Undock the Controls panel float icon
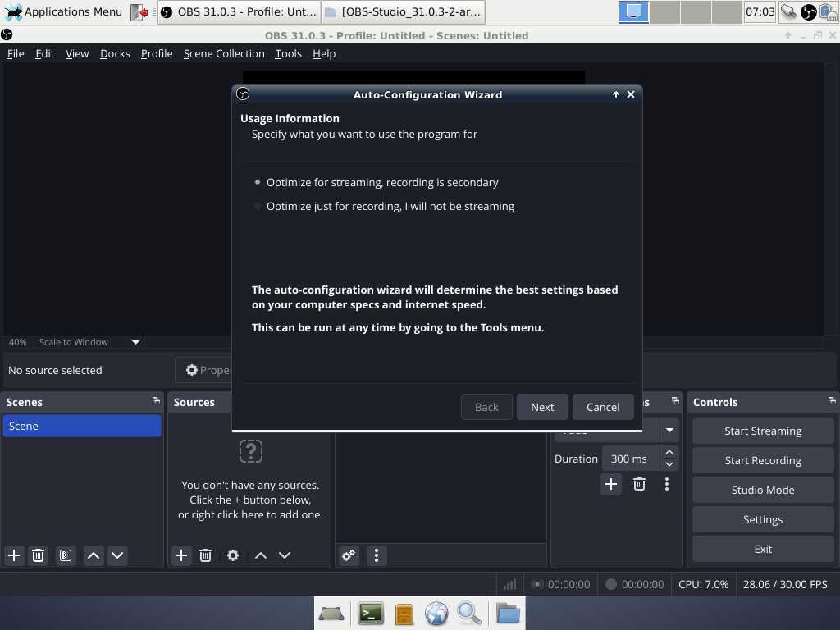The height and width of the screenshot is (630, 840). point(832,400)
